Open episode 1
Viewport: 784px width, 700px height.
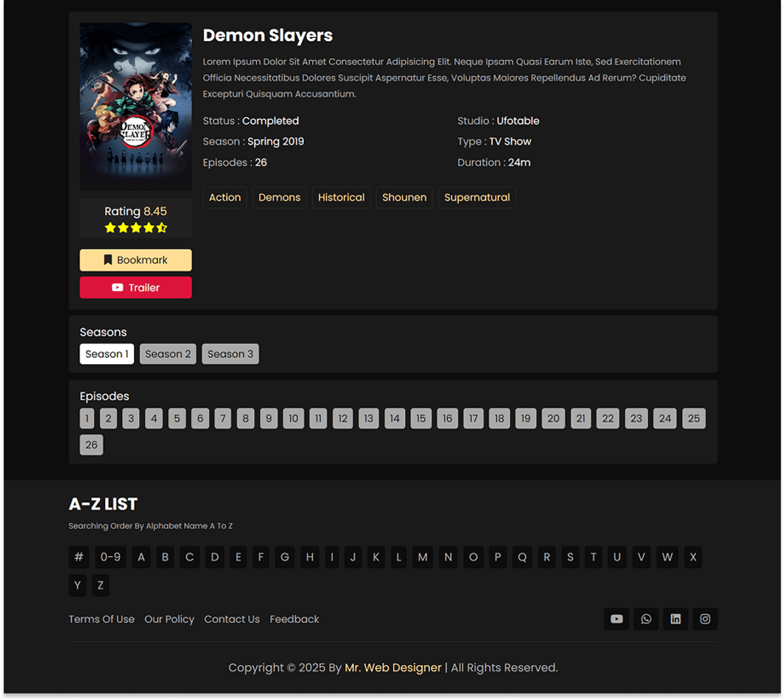(x=87, y=418)
